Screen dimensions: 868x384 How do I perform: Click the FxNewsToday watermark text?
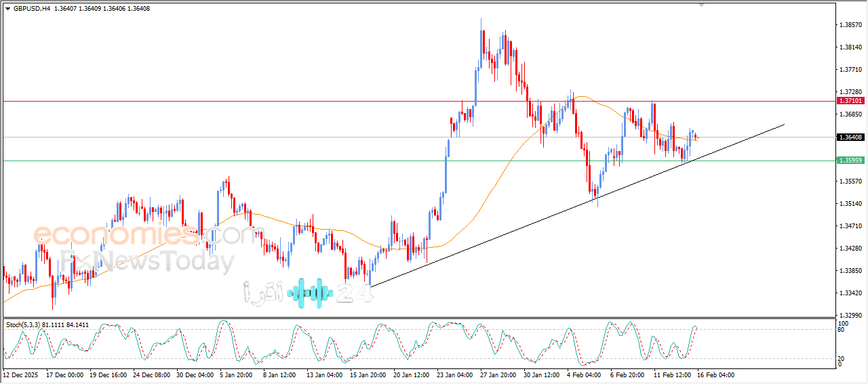pyautogui.click(x=148, y=261)
